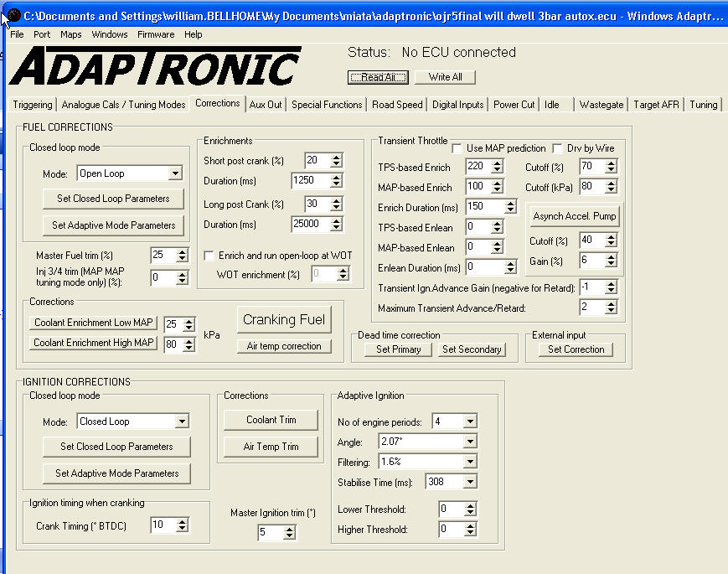
Task: Click Set Primary dead time button
Action: point(399,349)
